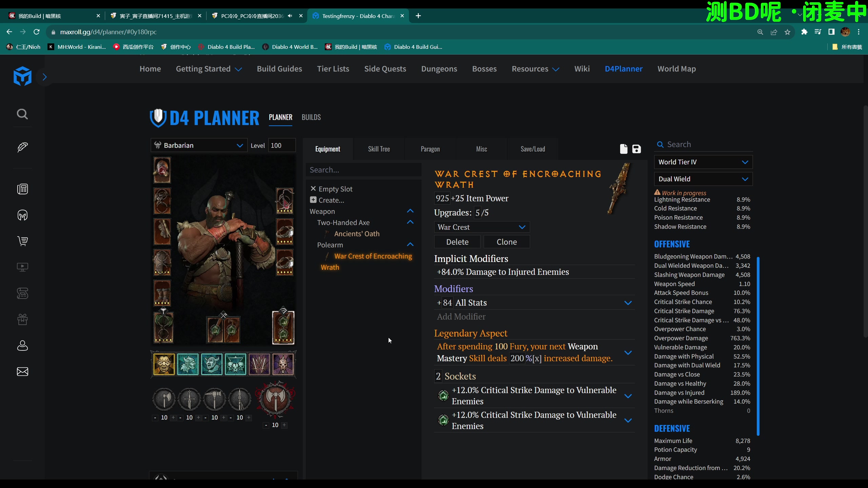Image resolution: width=868 pixels, height=488 pixels.
Task: Open the two-handed mace expertise icon
Action: click(x=215, y=399)
